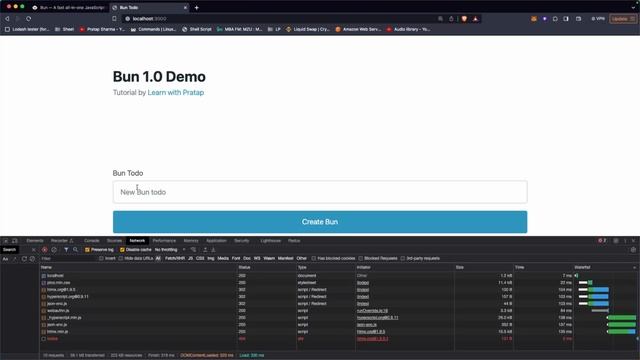Open the Liquid Swap bookmark
Viewport: 640px width, 360px height.
coord(308,29)
